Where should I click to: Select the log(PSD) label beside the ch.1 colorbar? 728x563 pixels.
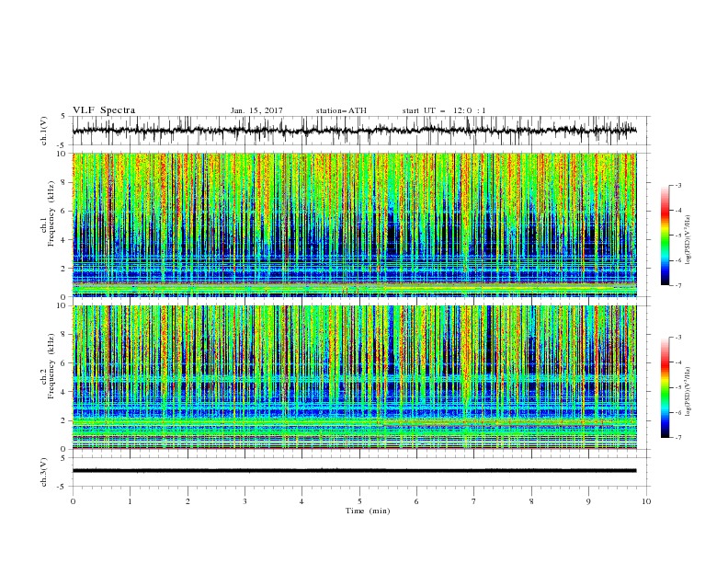click(688, 240)
